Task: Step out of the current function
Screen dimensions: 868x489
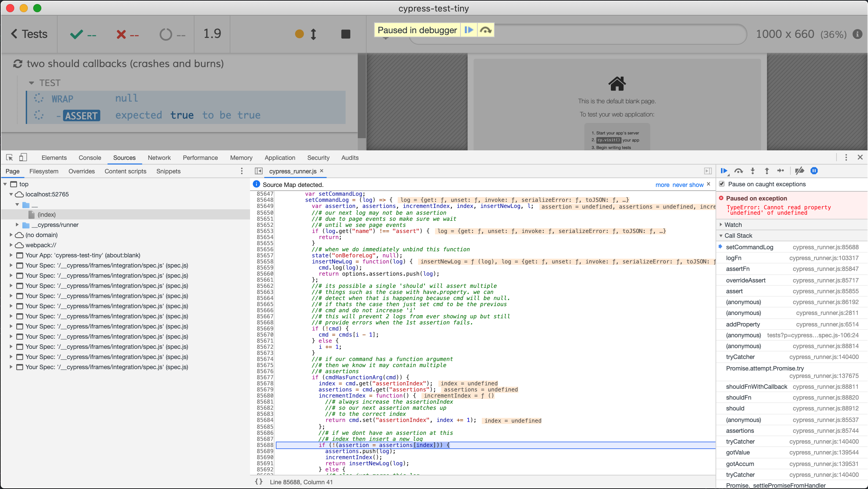Action: 766,171
